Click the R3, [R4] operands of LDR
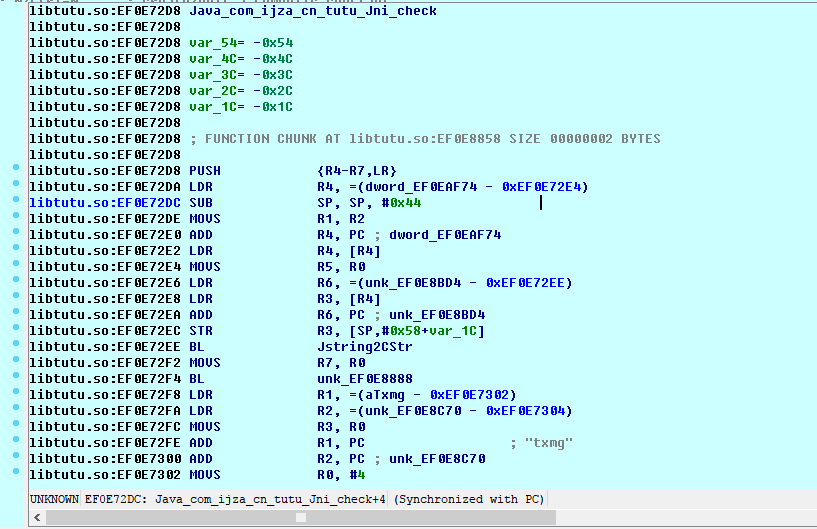Screen dimensions: 817x529 click(x=349, y=299)
